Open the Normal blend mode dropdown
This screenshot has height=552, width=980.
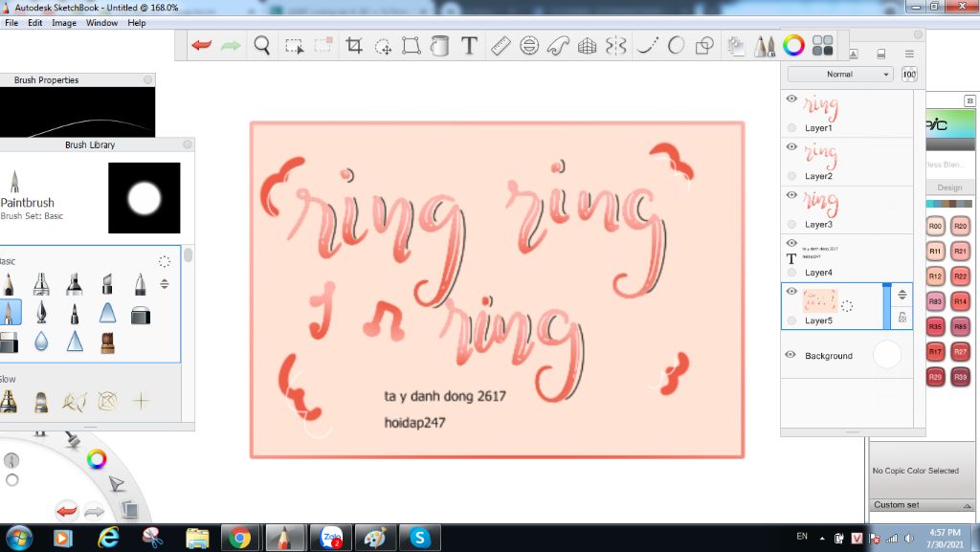tap(840, 75)
